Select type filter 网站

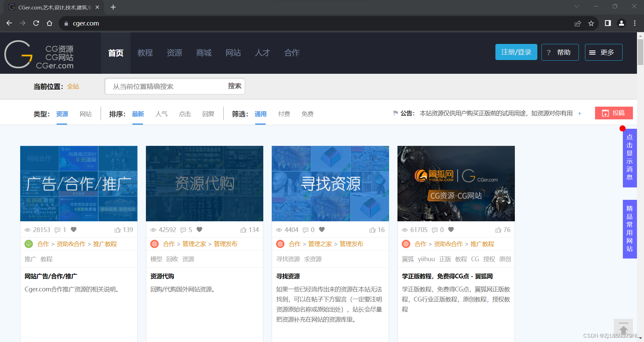[x=86, y=114]
